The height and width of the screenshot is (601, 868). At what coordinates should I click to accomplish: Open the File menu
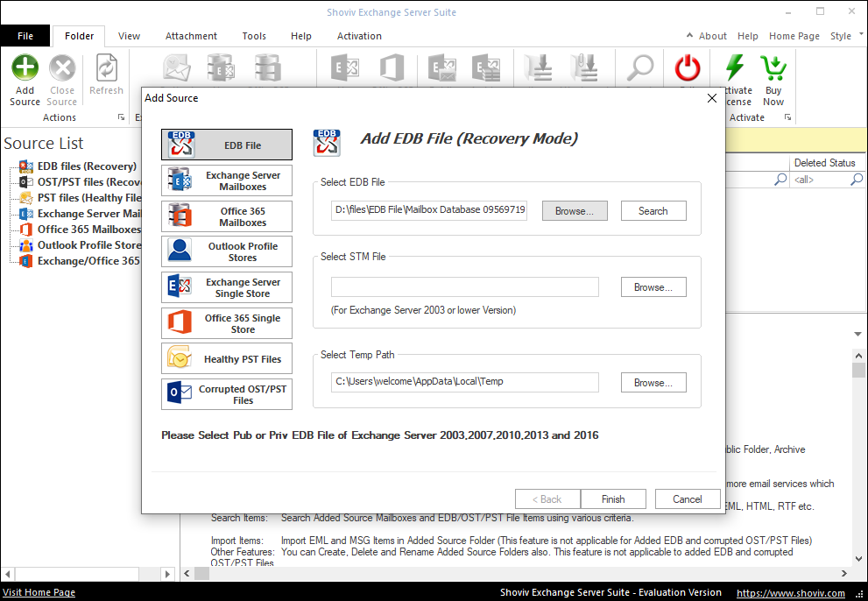[25, 36]
